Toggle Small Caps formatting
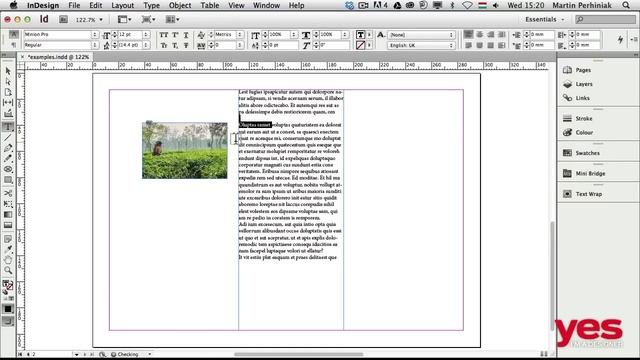This screenshot has width=640, height=360. (x=164, y=45)
